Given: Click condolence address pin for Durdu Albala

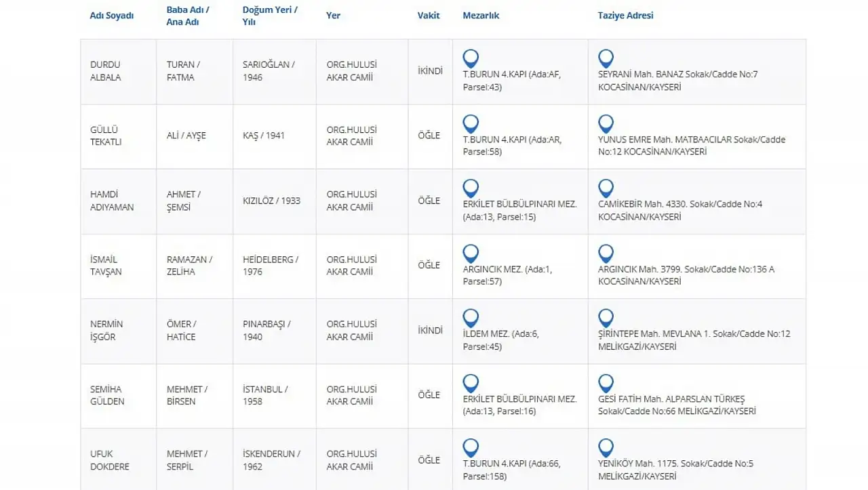Looking at the screenshot, I should click(x=606, y=58).
